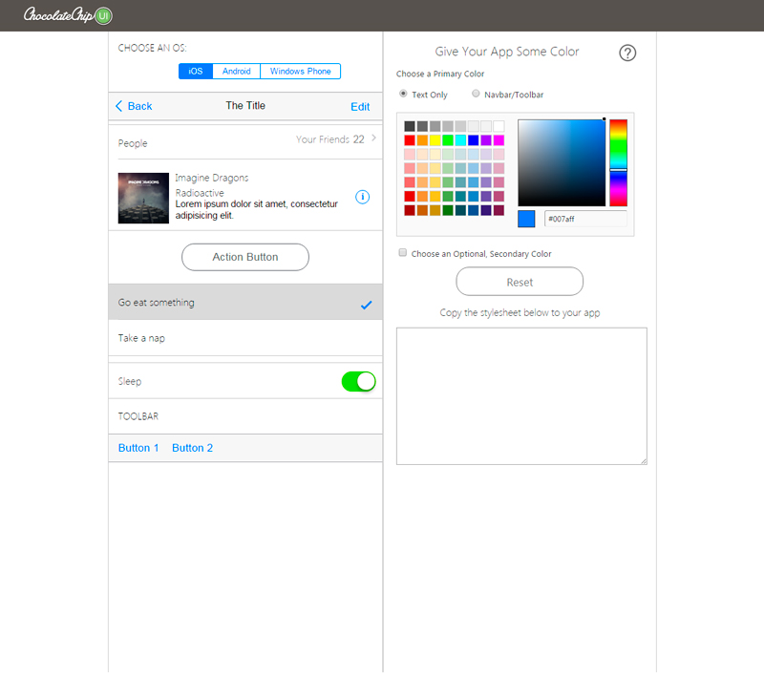Expand the People row chevron
This screenshot has height=700, width=764.
tap(373, 138)
